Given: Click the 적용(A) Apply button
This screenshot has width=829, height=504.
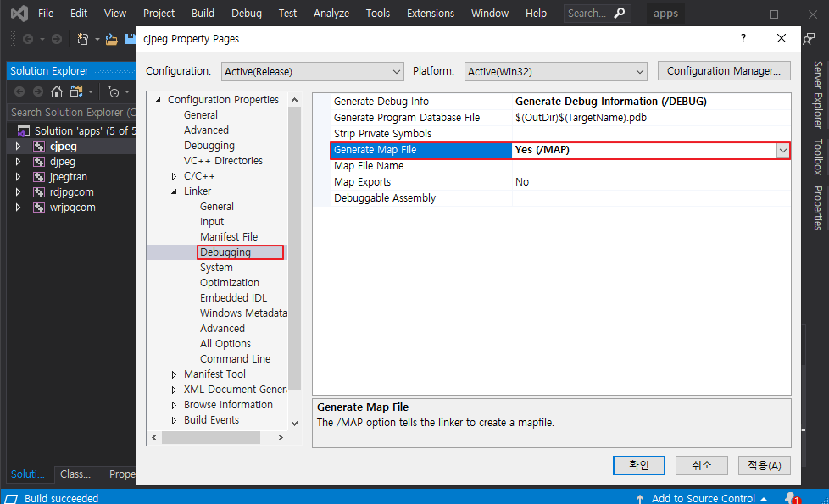Looking at the screenshot, I should coord(764,465).
